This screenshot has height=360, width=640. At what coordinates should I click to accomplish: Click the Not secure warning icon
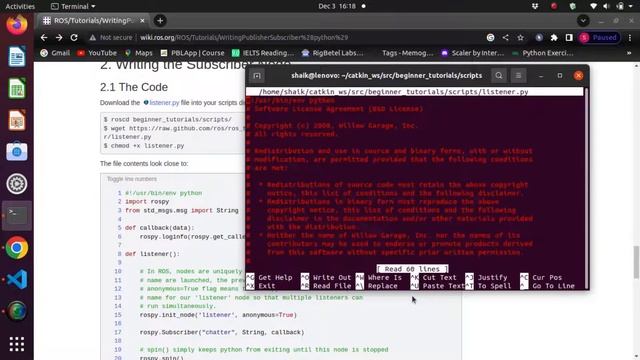click(x=93, y=38)
